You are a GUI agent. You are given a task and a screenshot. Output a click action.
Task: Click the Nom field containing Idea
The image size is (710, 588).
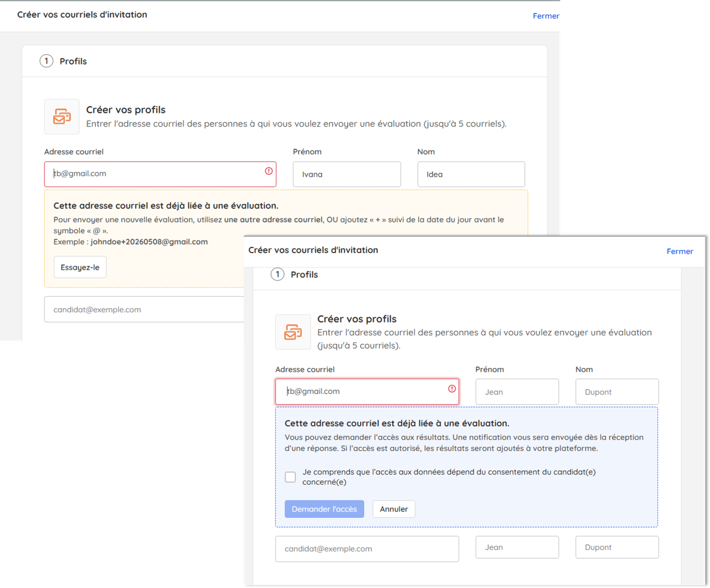471,174
